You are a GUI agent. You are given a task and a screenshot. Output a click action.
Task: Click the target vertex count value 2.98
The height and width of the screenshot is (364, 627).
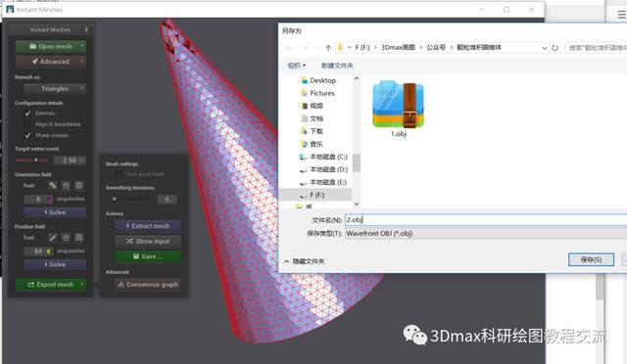click(70, 160)
